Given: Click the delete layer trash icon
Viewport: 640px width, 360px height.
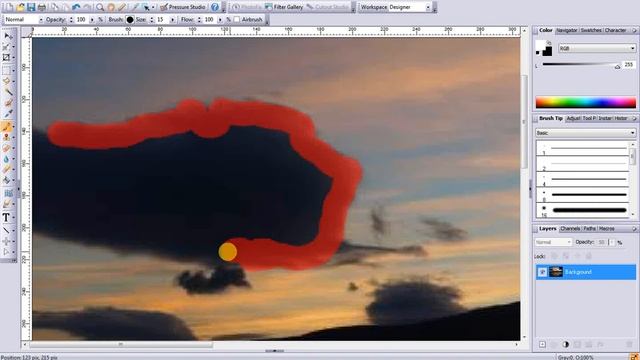Looking at the screenshot, I should point(630,344).
